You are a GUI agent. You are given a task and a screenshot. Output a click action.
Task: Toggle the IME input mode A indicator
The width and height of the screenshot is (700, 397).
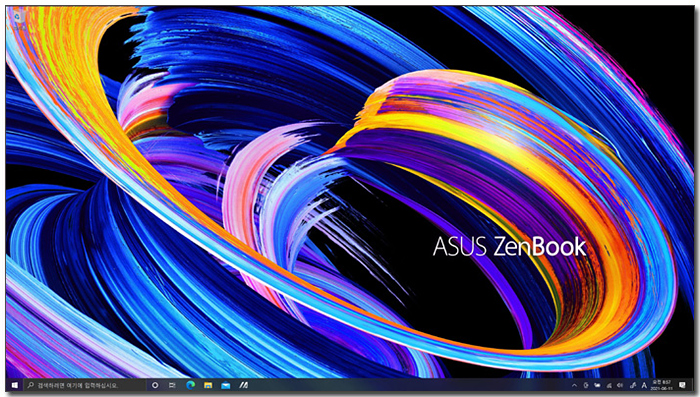click(x=644, y=386)
